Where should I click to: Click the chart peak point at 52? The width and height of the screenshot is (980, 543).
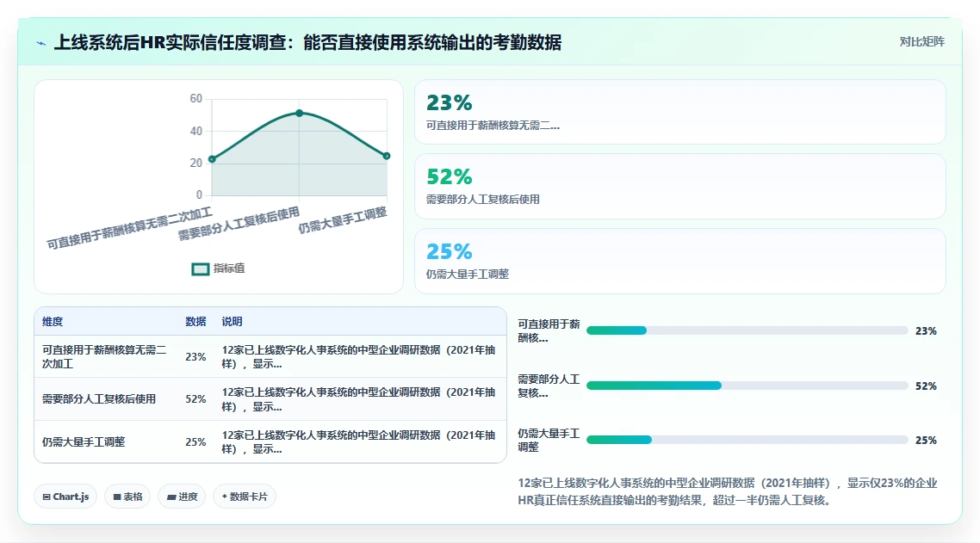pyautogui.click(x=300, y=113)
